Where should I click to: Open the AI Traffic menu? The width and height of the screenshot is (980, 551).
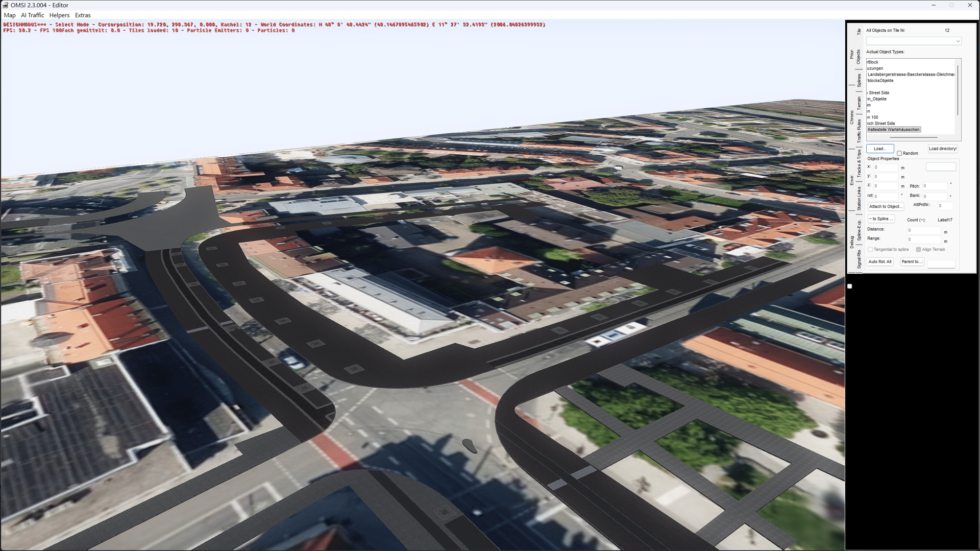coord(33,15)
